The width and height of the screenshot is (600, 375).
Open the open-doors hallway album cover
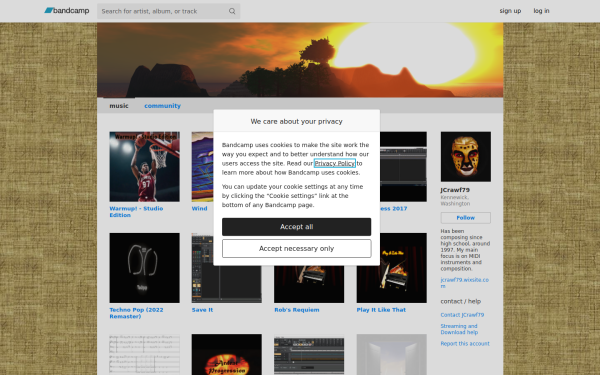tap(391, 354)
